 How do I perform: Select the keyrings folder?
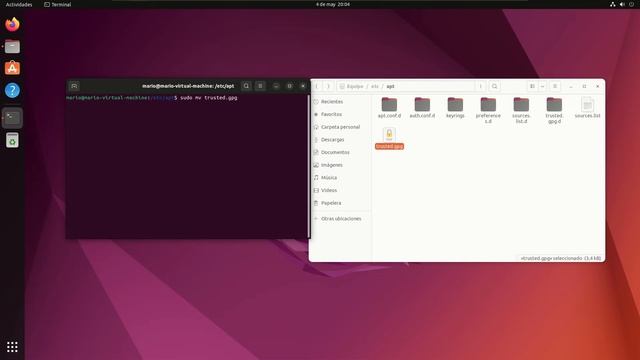(455, 108)
